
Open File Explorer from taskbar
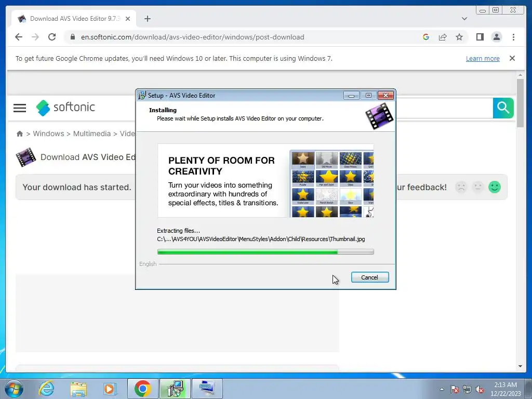[78, 389]
